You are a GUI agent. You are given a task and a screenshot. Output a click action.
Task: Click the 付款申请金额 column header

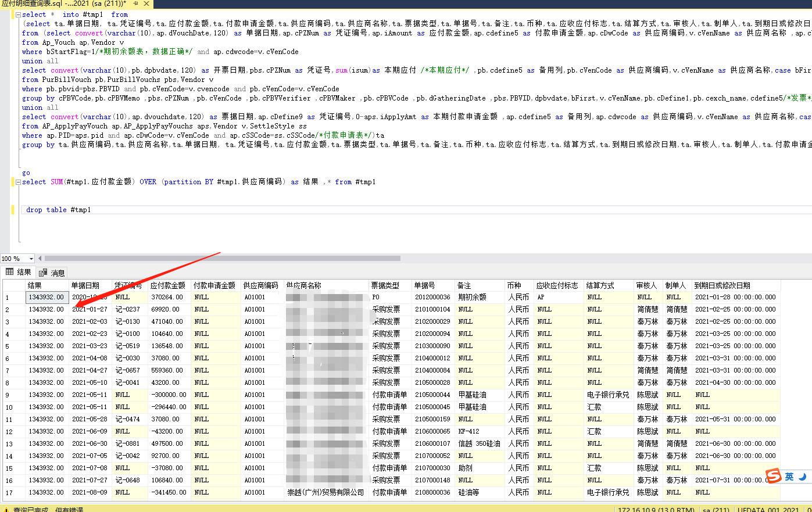[216, 285]
